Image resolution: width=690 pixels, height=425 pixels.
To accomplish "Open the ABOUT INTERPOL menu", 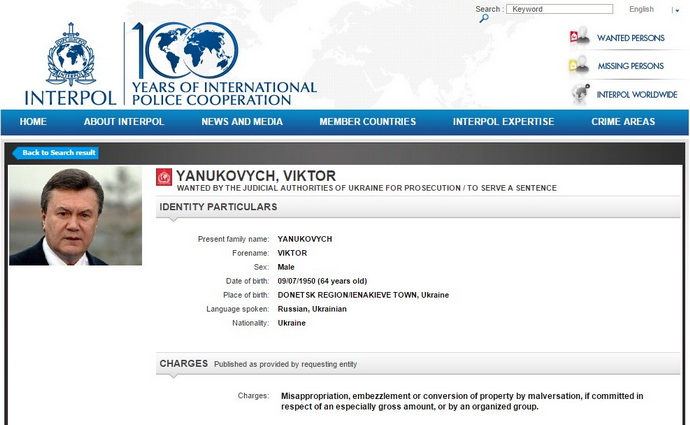I will tap(124, 122).
